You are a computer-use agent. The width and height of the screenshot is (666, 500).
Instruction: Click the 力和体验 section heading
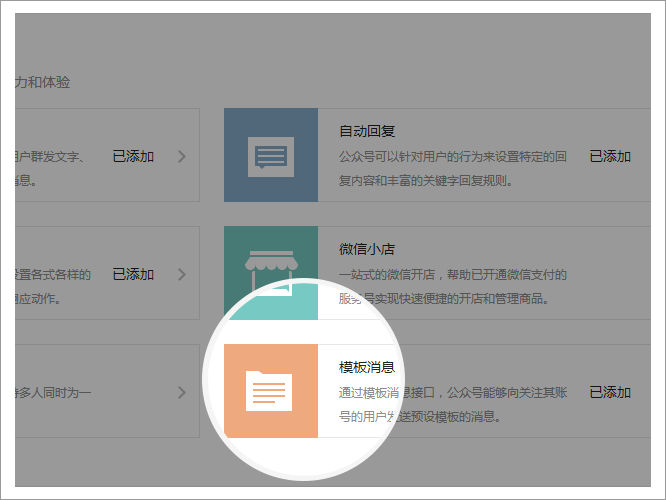coord(43,82)
